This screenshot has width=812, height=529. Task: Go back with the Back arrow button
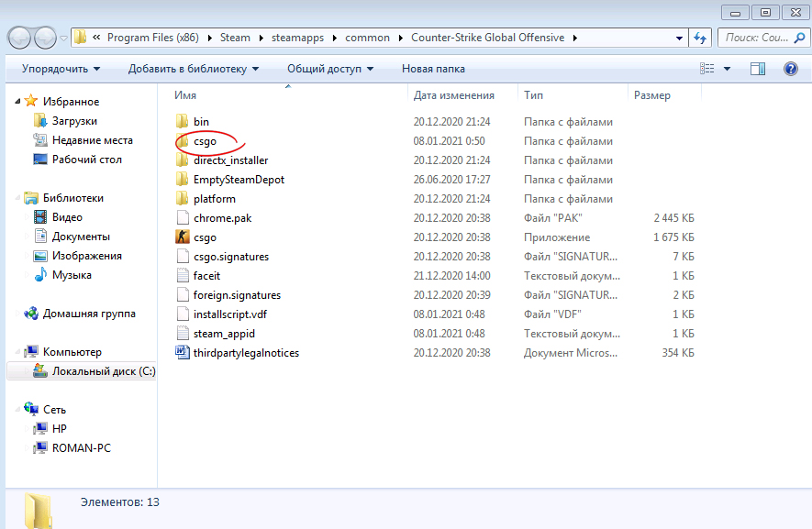click(x=19, y=38)
